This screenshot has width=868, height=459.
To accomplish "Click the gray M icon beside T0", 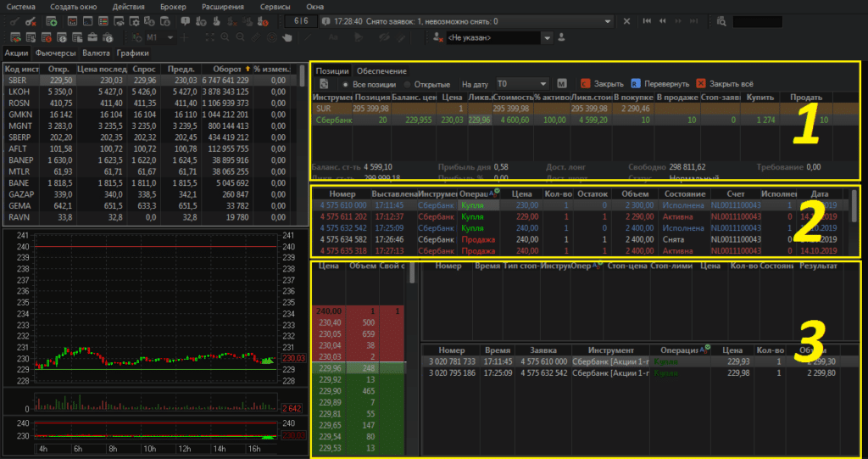I will (x=562, y=84).
